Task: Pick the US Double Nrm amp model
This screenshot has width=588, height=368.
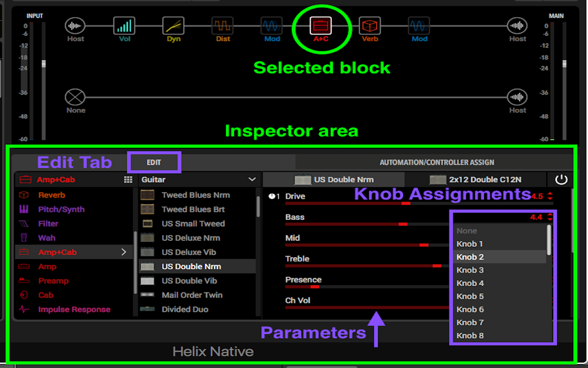Action: [x=197, y=266]
